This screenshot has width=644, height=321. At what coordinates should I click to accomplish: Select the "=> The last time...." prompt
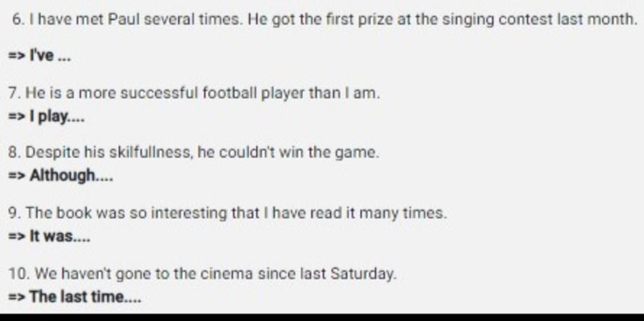[75, 297]
